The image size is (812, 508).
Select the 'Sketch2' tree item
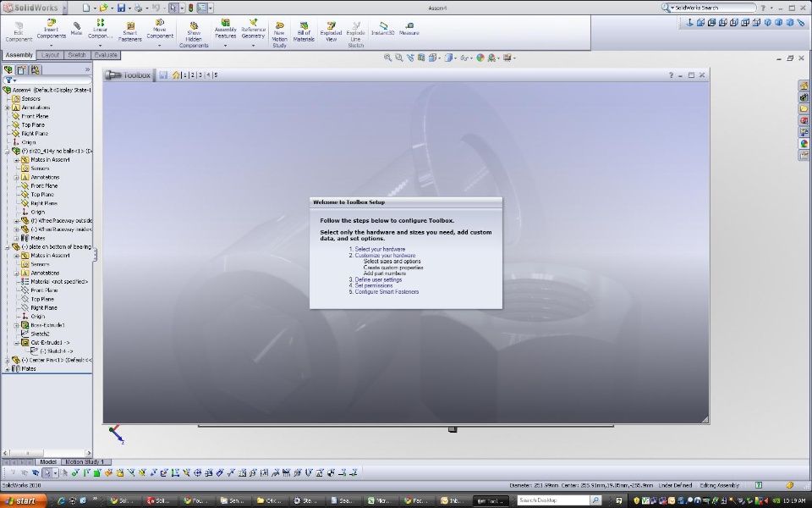[x=40, y=334]
